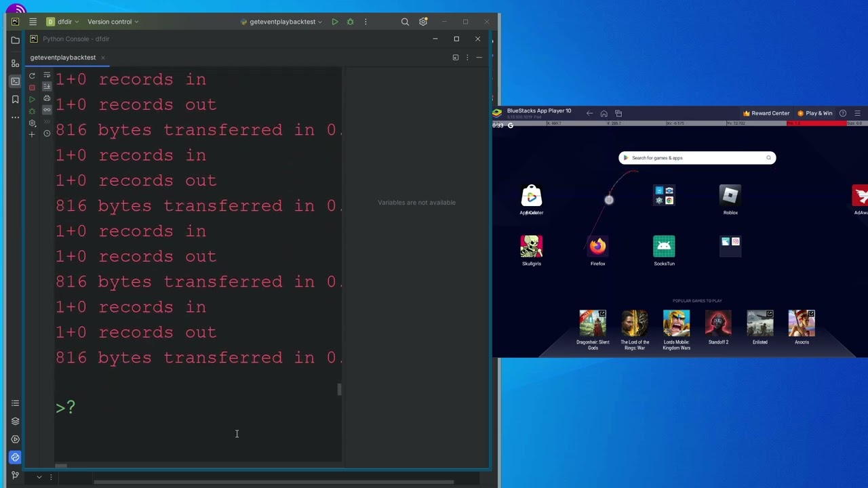This screenshot has height=488, width=868.
Task: Run geteventplaybacktest with the green play button
Action: click(334, 22)
